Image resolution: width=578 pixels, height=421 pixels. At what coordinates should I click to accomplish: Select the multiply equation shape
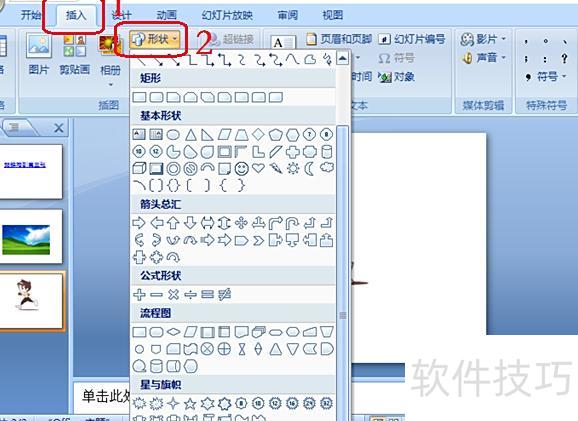click(x=173, y=295)
